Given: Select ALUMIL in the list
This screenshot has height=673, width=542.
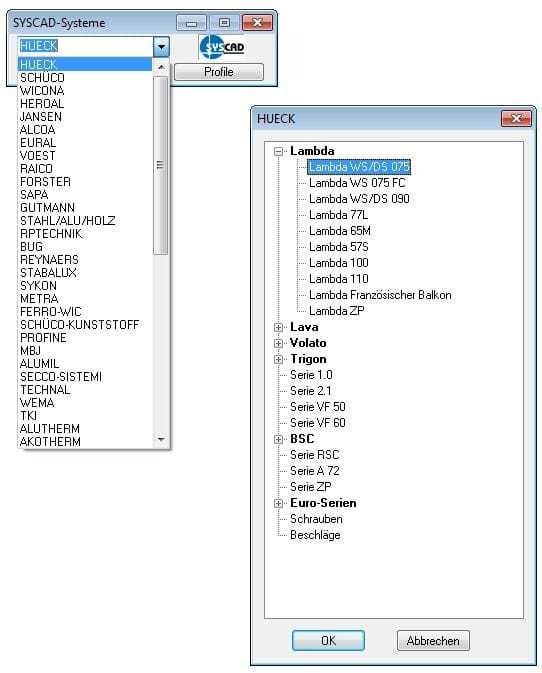Looking at the screenshot, I should [x=39, y=364].
